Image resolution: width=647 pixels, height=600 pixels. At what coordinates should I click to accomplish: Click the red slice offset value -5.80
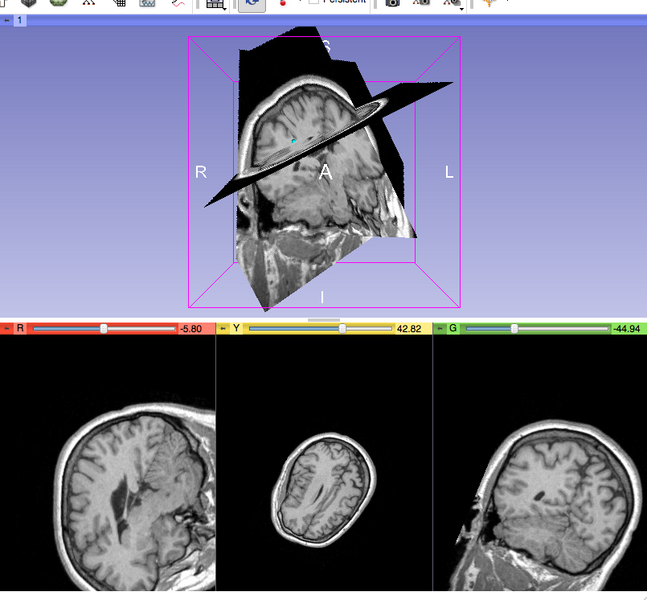[x=191, y=328]
